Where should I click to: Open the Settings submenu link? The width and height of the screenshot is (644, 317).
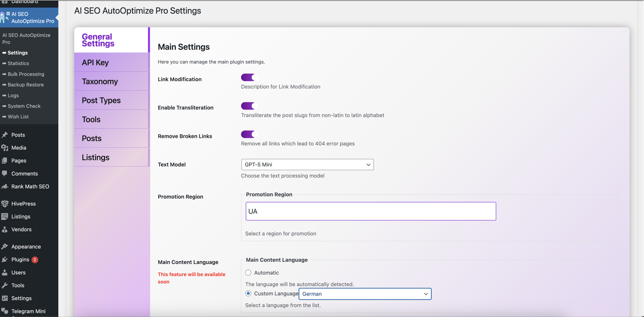17,53
